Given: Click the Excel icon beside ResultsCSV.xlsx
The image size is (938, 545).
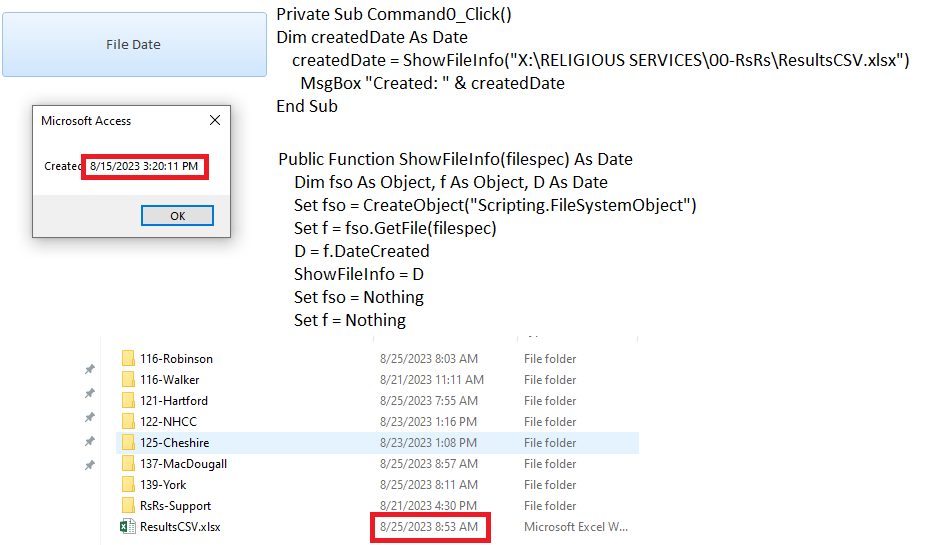Looking at the screenshot, I should (127, 527).
